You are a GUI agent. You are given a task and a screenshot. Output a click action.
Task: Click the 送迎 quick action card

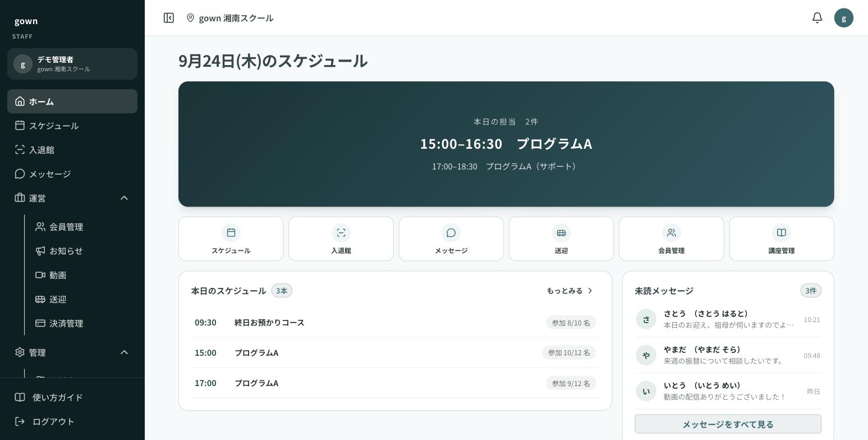(x=561, y=239)
